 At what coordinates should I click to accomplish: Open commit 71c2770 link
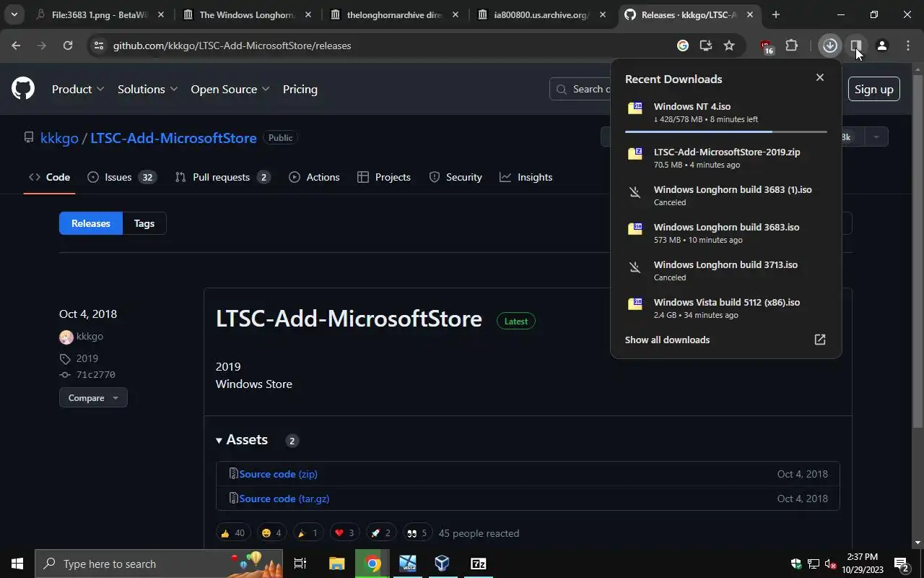(96, 374)
